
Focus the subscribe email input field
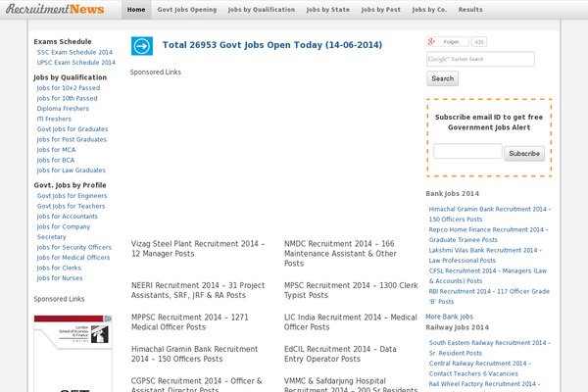(x=467, y=151)
